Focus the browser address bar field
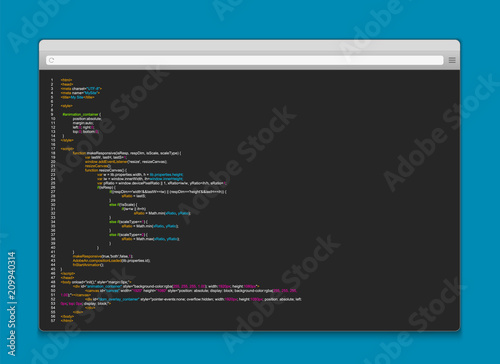 click(245, 60)
